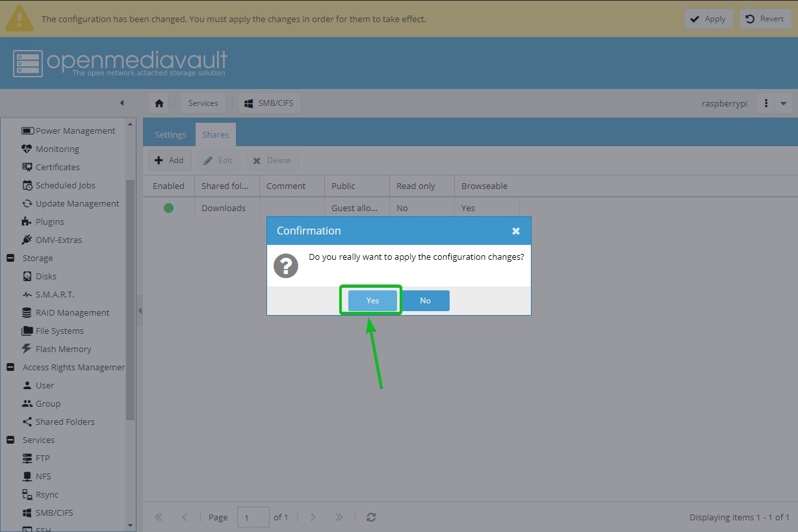Collapse the Services tree section

coord(10,440)
